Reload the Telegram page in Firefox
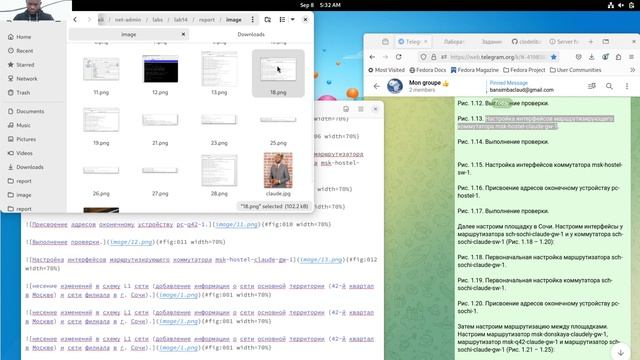This screenshot has width=640, height=360. point(398,57)
